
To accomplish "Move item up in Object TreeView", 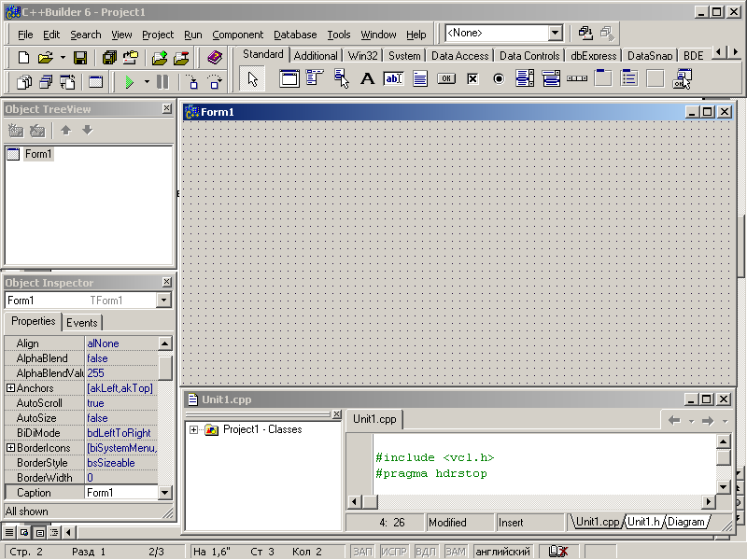I will pos(65,130).
